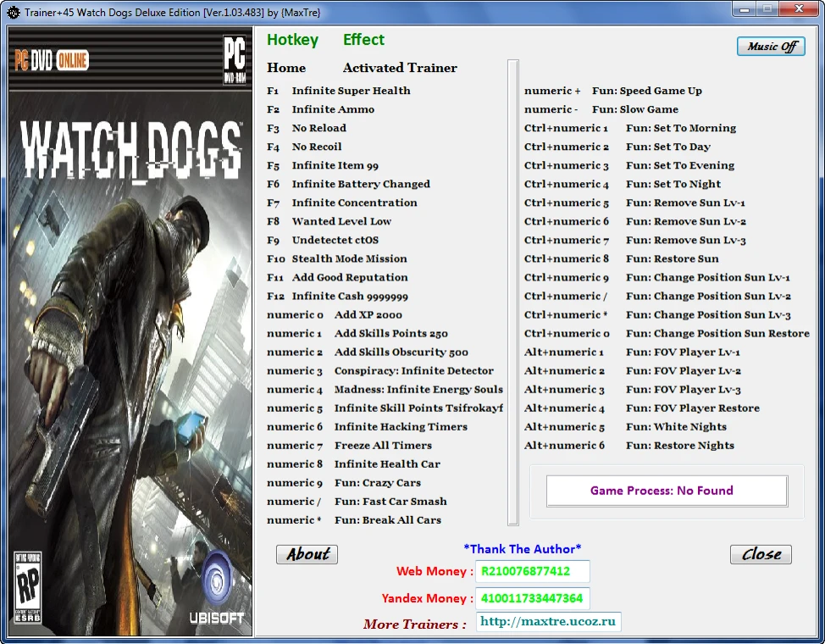Switch to the Effect tab

tap(363, 40)
